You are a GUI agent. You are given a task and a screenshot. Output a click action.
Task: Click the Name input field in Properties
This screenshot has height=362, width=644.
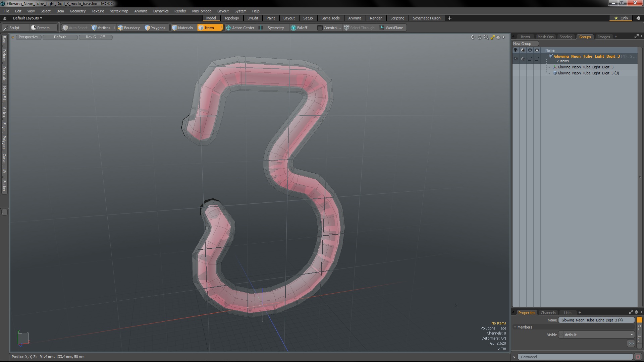(596, 320)
